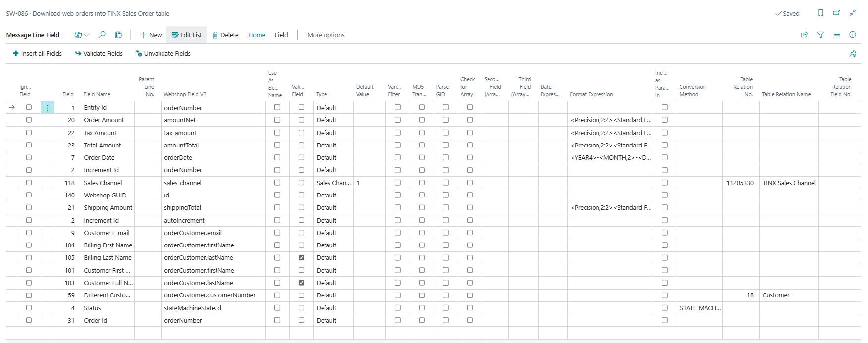Click the 'autoIncrement' webshop field cell
The height and width of the screenshot is (343, 868).
point(213,220)
